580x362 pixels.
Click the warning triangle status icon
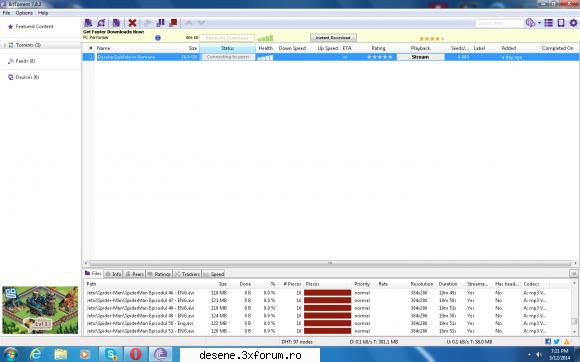[567, 342]
